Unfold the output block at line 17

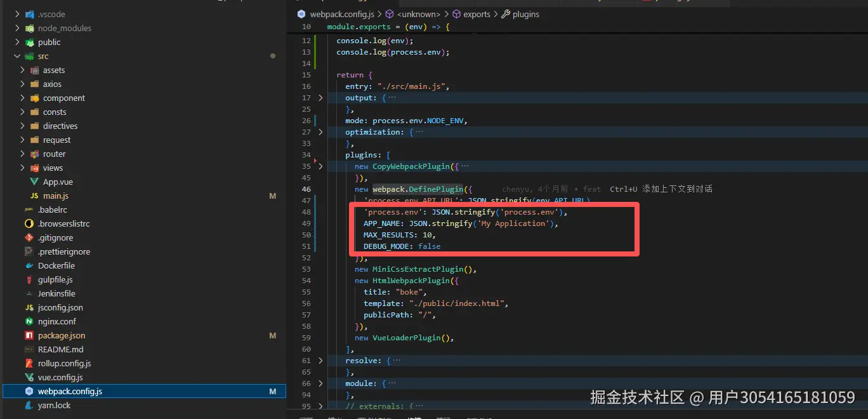320,98
